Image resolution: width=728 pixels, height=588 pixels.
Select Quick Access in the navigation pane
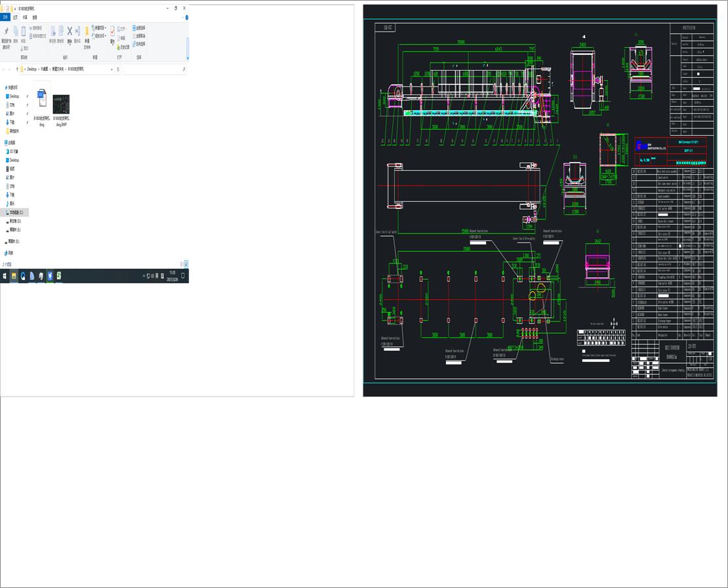click(x=12, y=87)
